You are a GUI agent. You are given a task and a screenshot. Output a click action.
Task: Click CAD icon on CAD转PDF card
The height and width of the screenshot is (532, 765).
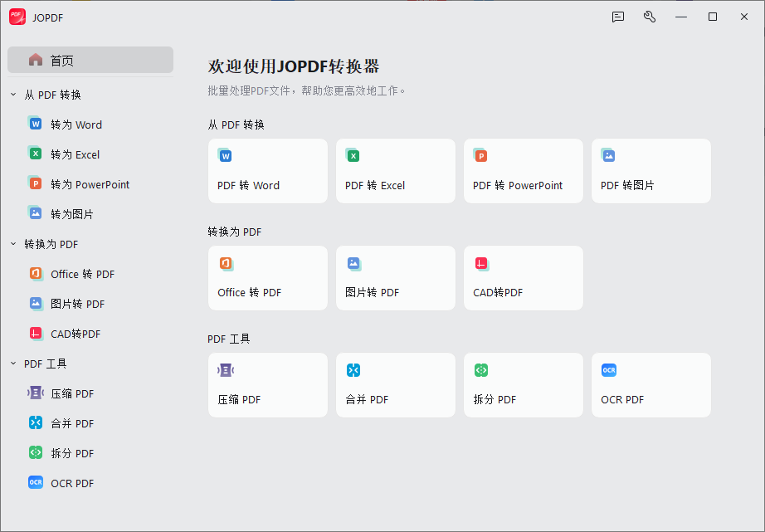[481, 264]
